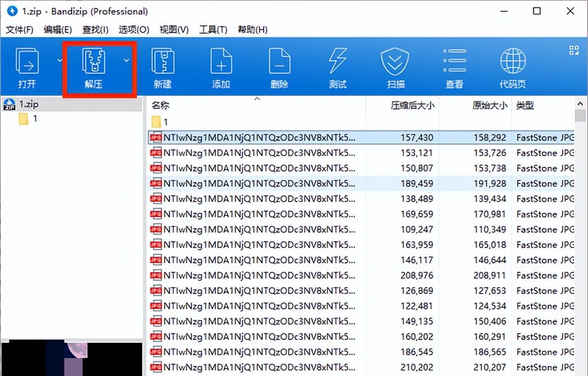
Task: Open the Edit (编辑) menu
Action: [x=58, y=30]
